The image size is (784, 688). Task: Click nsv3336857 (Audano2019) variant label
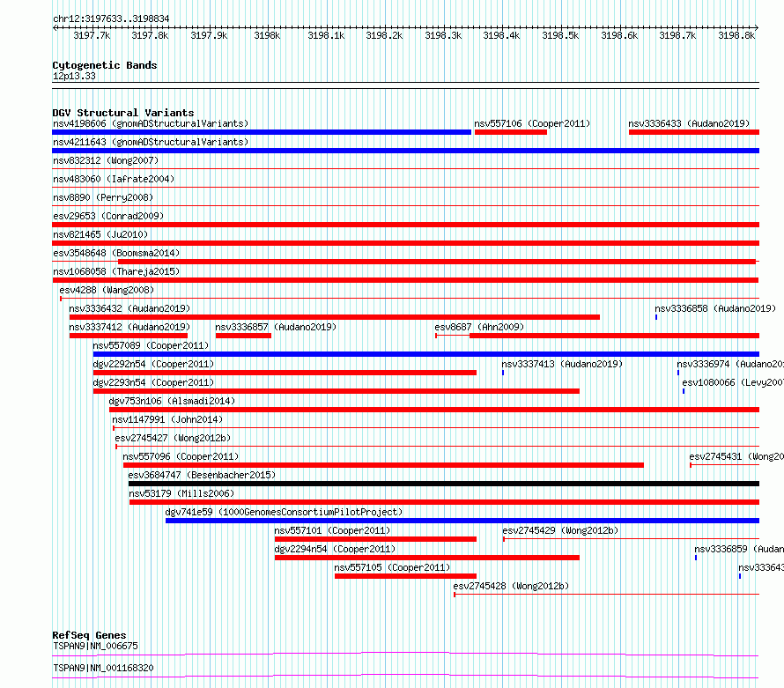point(276,327)
